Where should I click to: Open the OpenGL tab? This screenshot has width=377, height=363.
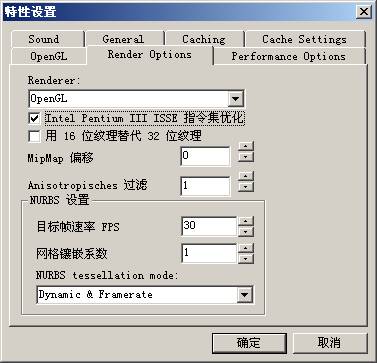pos(49,56)
